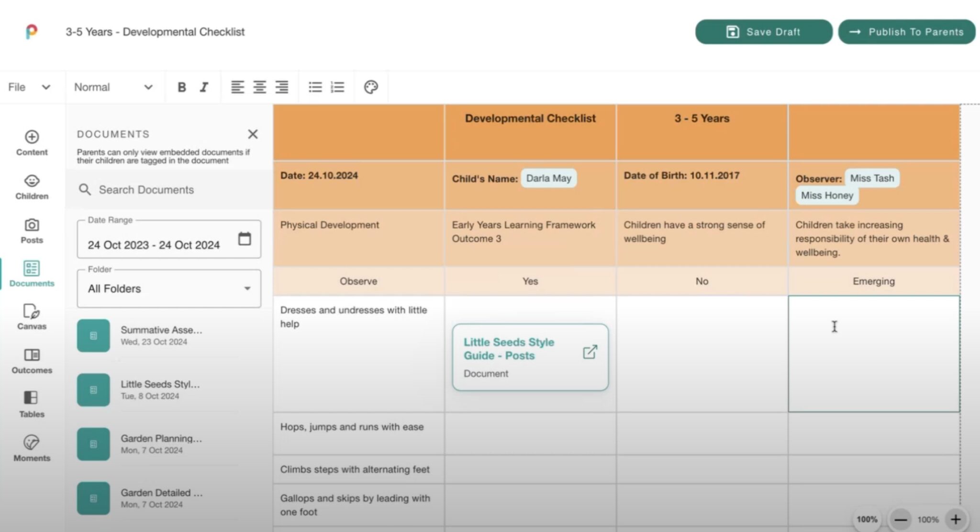This screenshot has height=532, width=980.
Task: Open the Moments panel icon
Action: (31, 447)
